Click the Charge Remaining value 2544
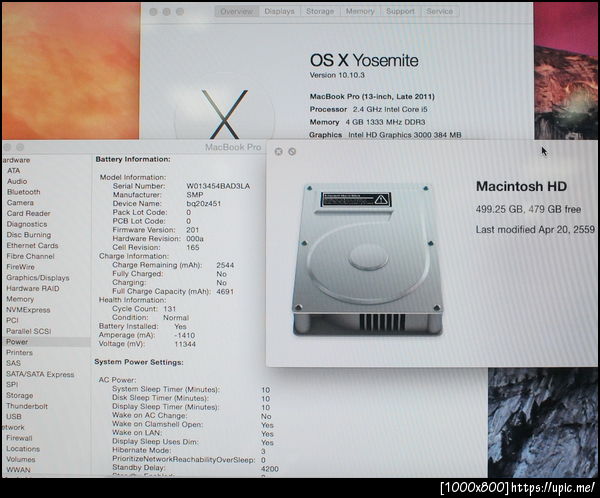Screen dimensions: 600x498 (225, 265)
